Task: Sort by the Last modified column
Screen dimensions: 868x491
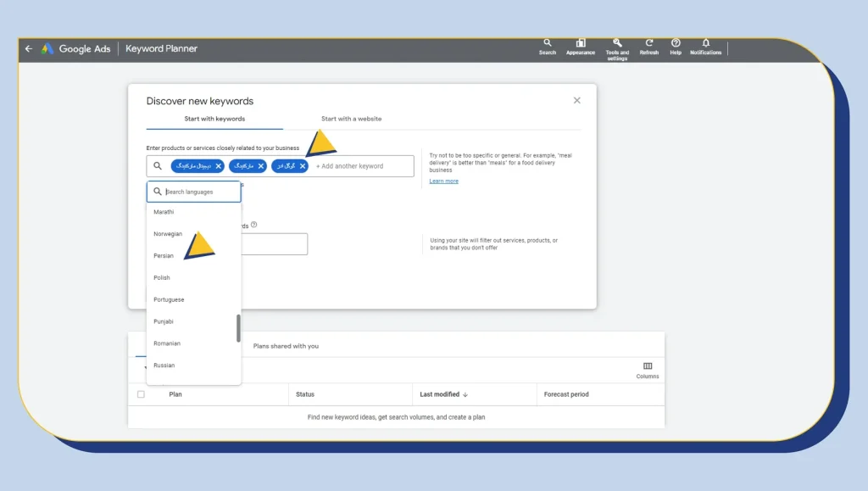Action: [x=440, y=394]
